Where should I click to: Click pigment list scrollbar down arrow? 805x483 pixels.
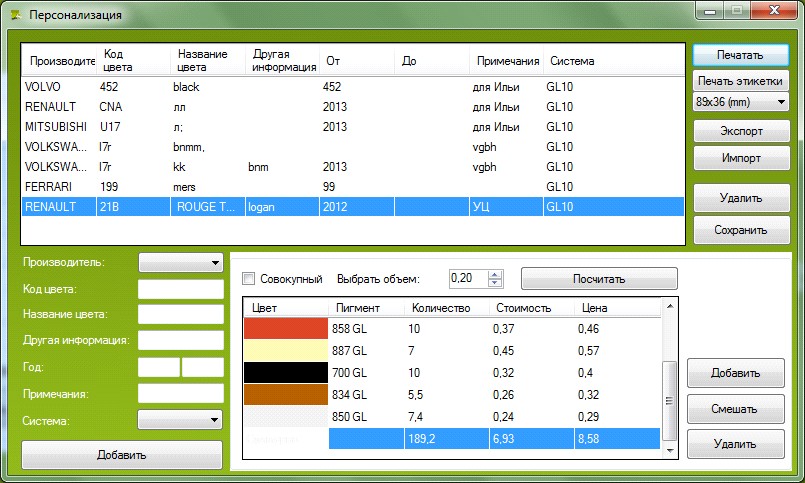point(670,451)
